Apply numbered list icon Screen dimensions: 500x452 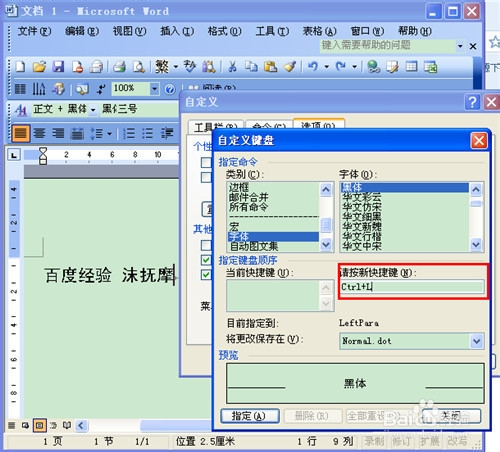tap(129, 133)
